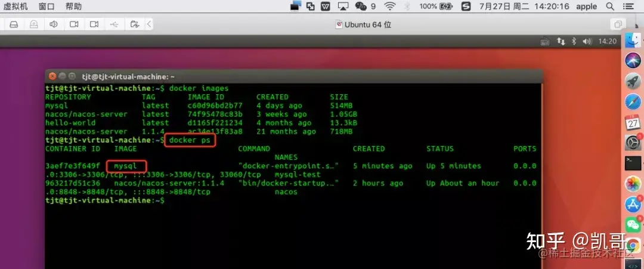Click the second camera device icon in VM toolbar
This screenshot has height=269, width=644.
tap(94, 24)
